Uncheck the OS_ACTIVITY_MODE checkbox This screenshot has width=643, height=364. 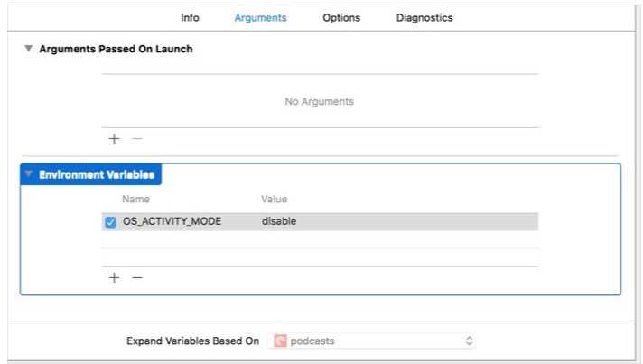point(111,222)
